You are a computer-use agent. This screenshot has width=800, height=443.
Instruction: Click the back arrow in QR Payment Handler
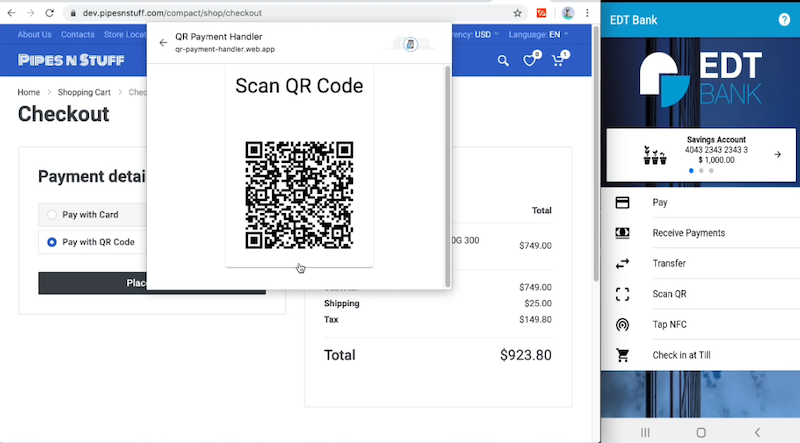click(163, 43)
